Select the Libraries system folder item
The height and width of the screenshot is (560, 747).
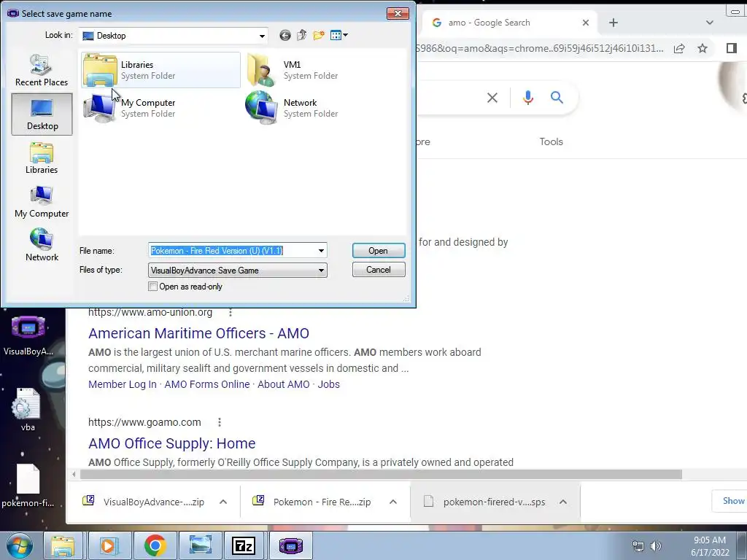click(160, 70)
